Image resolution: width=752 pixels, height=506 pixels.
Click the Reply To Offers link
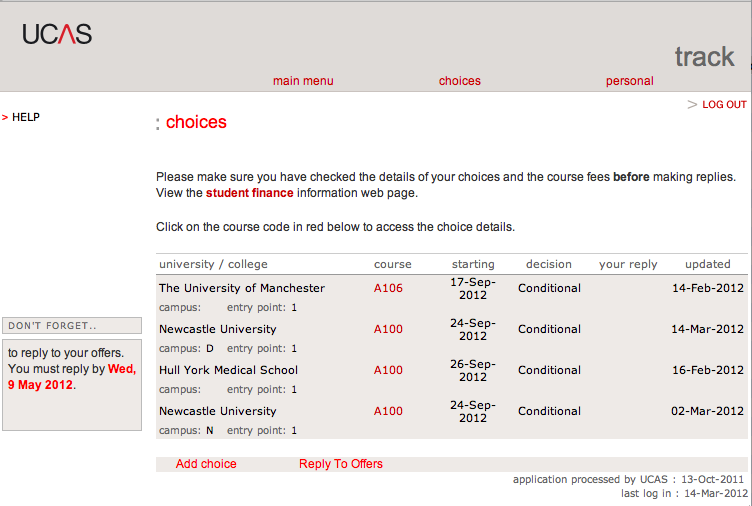tap(341, 464)
